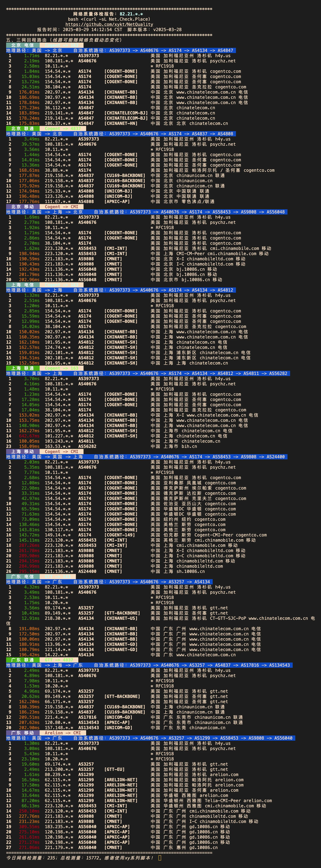The height and width of the screenshot is (868, 321).
Task: Click the 五、三网回程路由 heading
Action: click(28, 40)
